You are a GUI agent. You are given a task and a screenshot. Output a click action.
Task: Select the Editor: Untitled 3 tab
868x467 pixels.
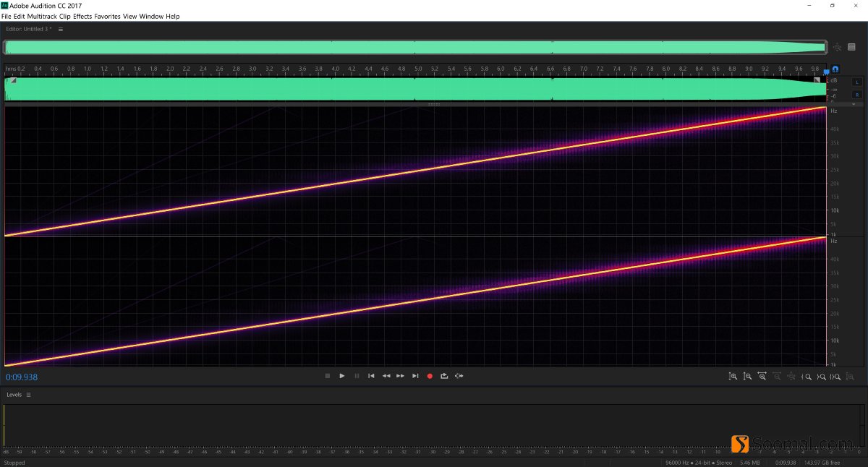pos(29,30)
